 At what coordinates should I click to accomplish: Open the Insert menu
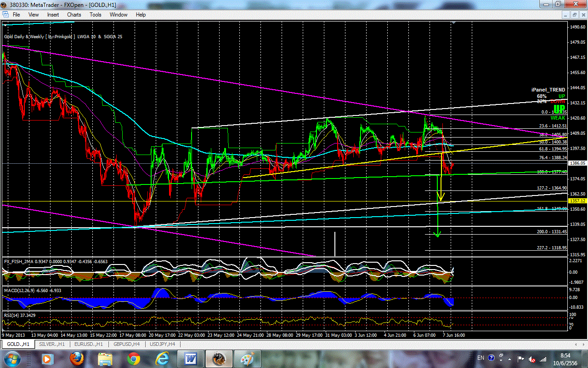pyautogui.click(x=53, y=15)
